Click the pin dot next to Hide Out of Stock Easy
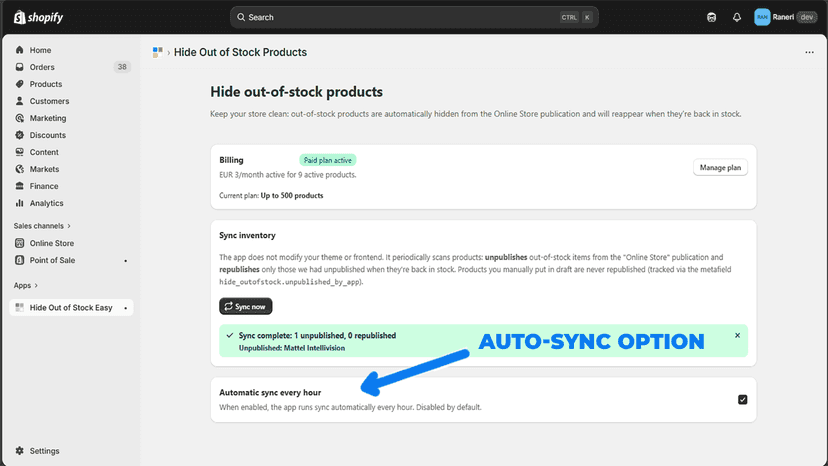 click(126, 308)
